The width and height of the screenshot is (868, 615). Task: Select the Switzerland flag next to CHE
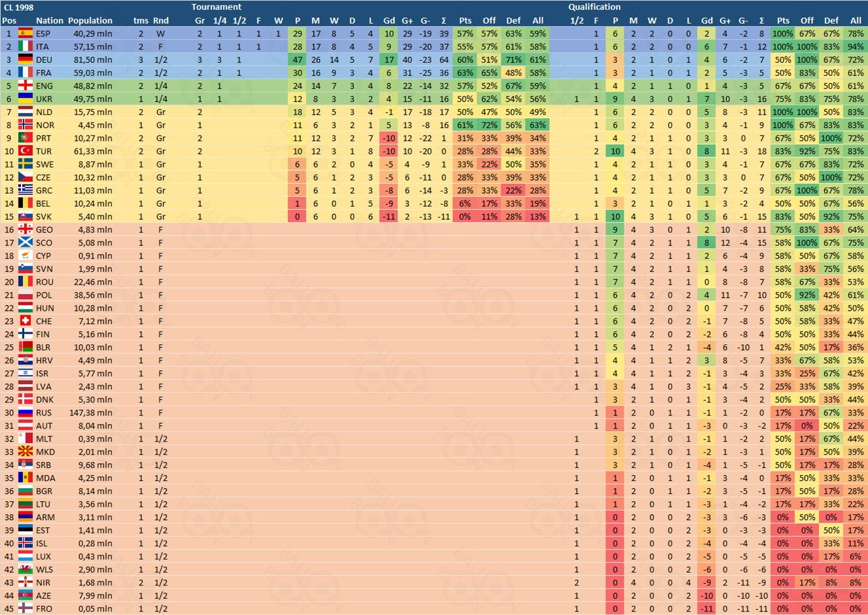coord(26,321)
